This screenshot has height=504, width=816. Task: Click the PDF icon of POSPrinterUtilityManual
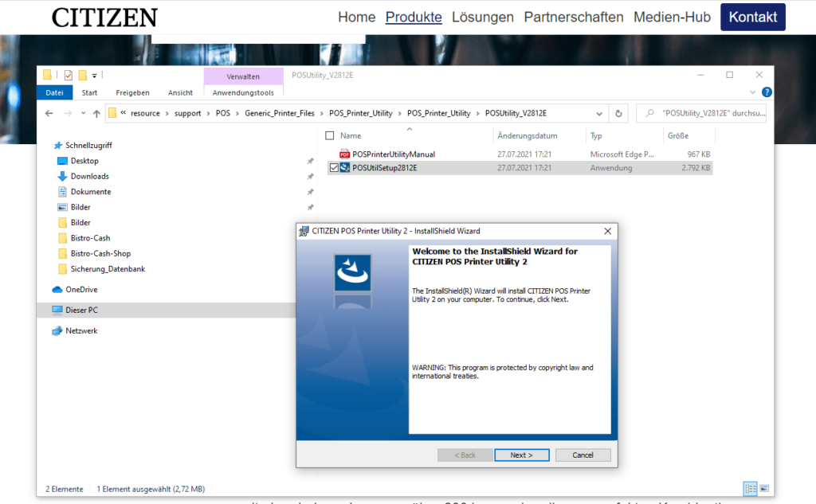tap(344, 154)
